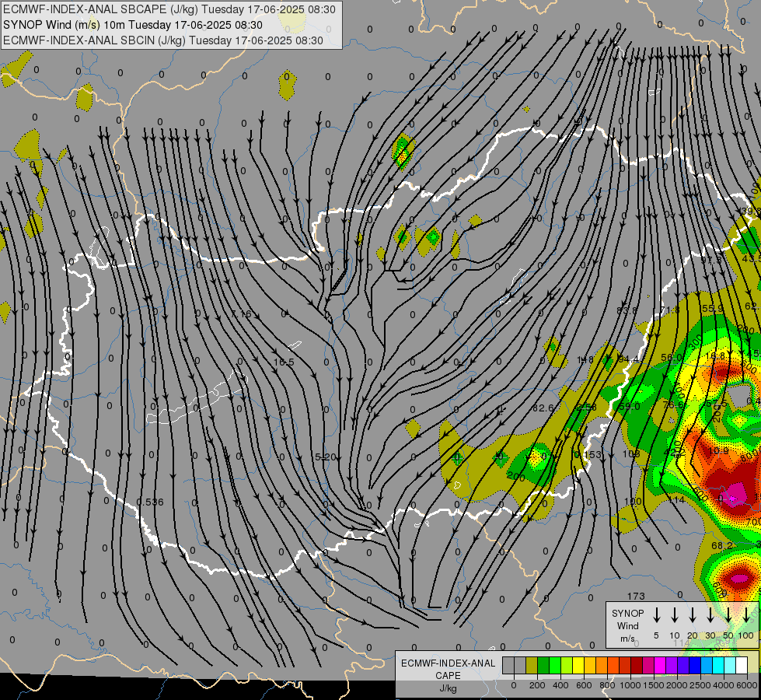Click the '55.9' value on the map
Image resolution: width=761 pixels, height=700 pixels.
(x=713, y=309)
